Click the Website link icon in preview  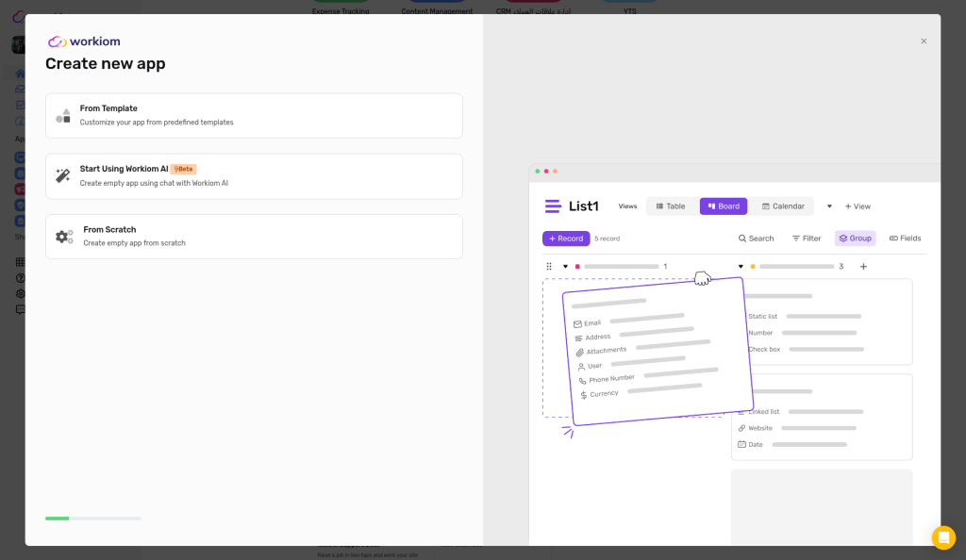tap(741, 428)
